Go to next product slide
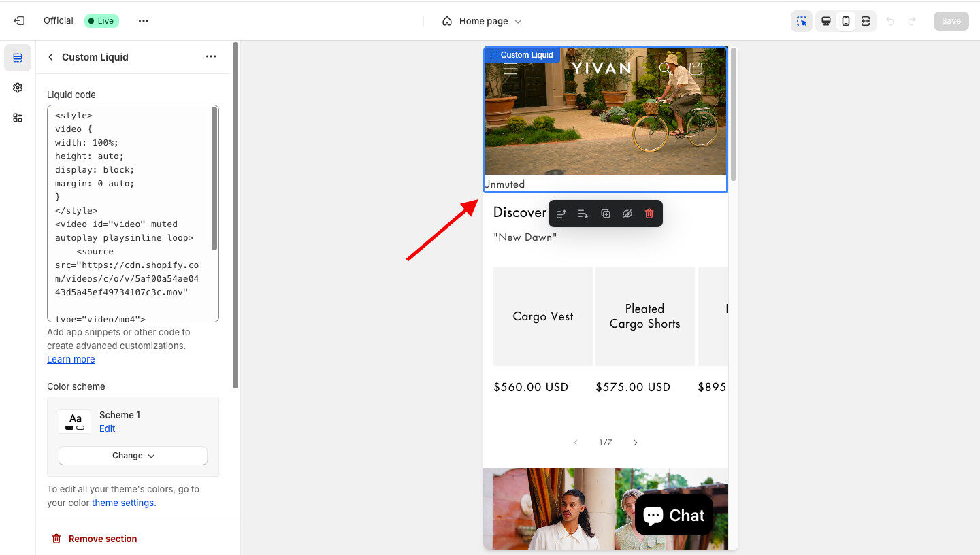 pos(636,443)
